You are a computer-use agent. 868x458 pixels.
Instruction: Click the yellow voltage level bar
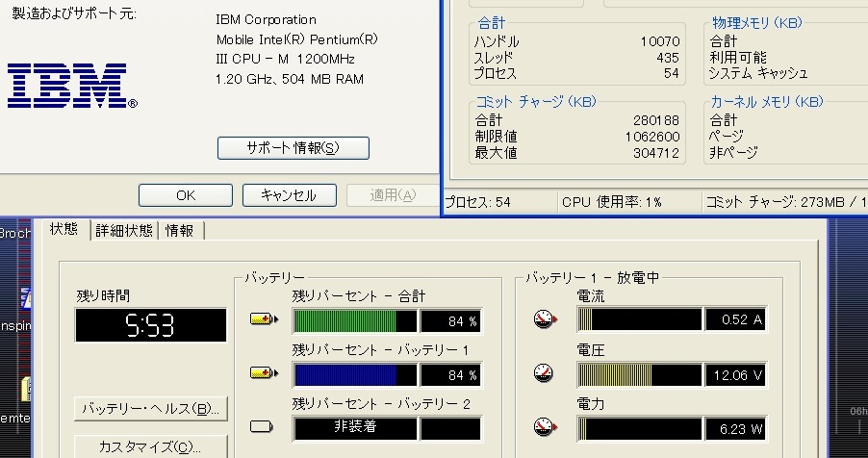coord(639,375)
